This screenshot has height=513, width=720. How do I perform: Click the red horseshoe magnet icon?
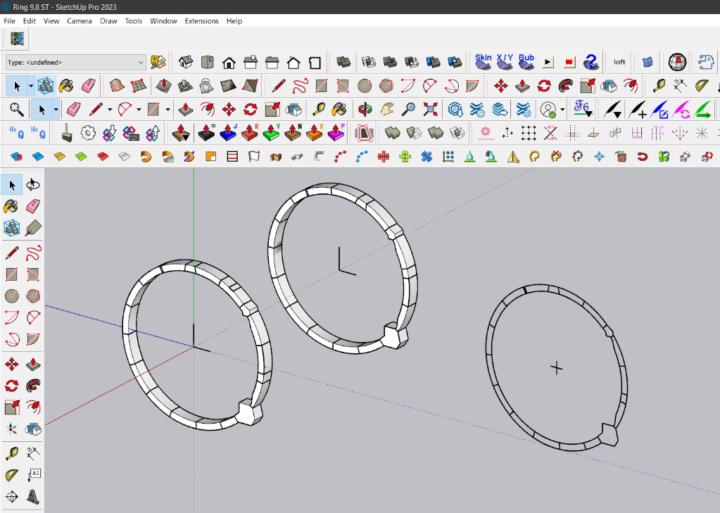pos(642,157)
